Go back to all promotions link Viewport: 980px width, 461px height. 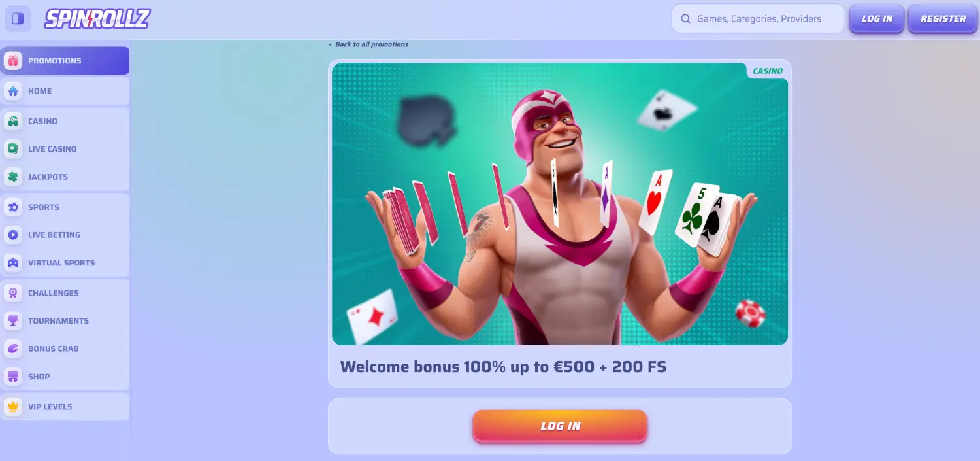point(368,44)
